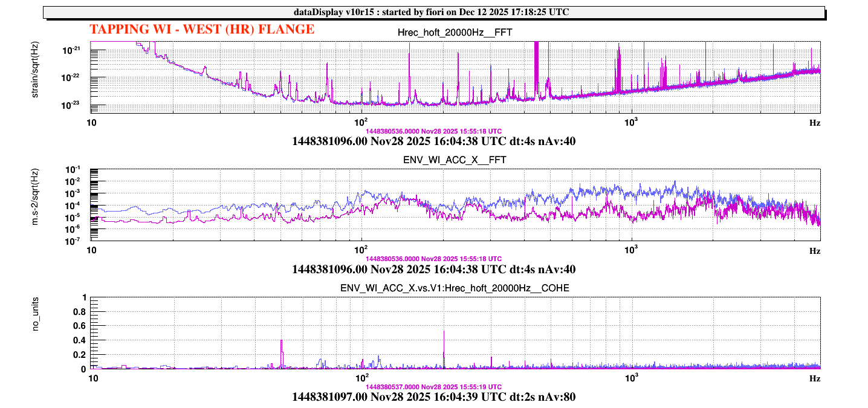Click the Hz label of the coherence plot
Image resolution: width=868 pixels, height=408 pixels.
(814, 378)
